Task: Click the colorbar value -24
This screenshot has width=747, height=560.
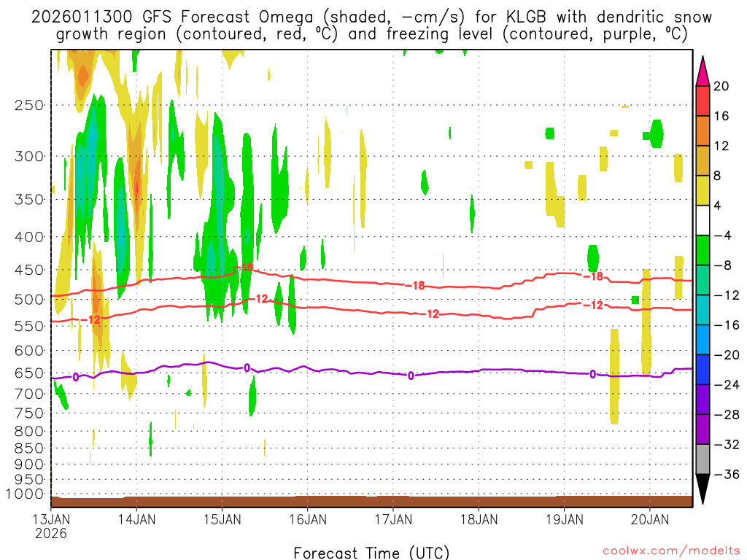Action: (727, 385)
